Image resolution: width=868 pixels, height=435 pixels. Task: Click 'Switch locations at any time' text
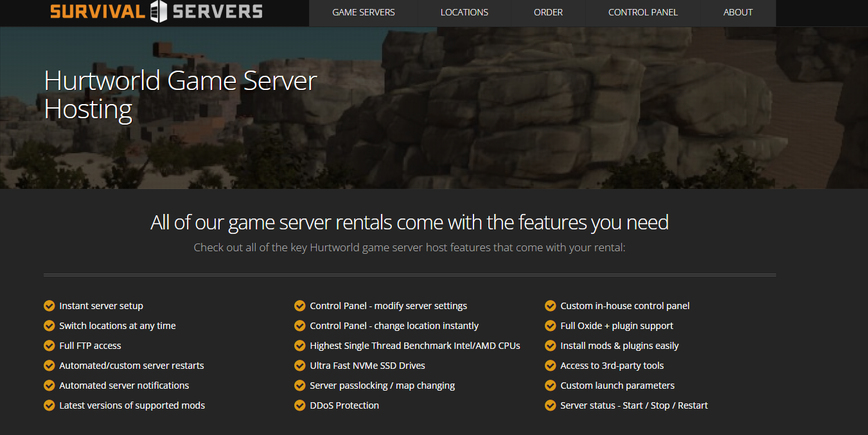118,326
